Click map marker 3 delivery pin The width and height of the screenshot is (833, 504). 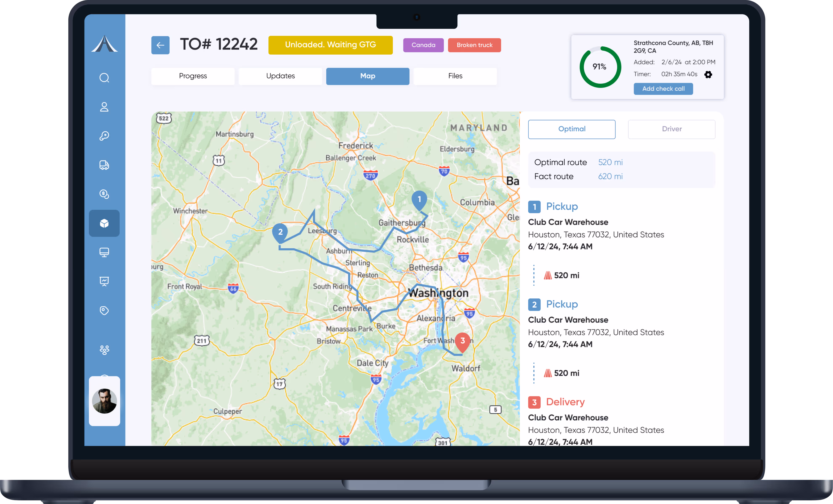462,341
